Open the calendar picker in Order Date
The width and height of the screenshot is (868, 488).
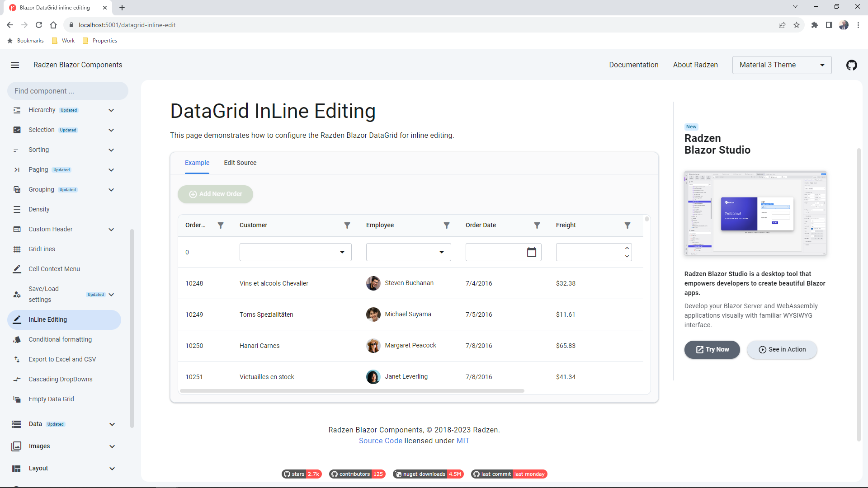tap(532, 252)
